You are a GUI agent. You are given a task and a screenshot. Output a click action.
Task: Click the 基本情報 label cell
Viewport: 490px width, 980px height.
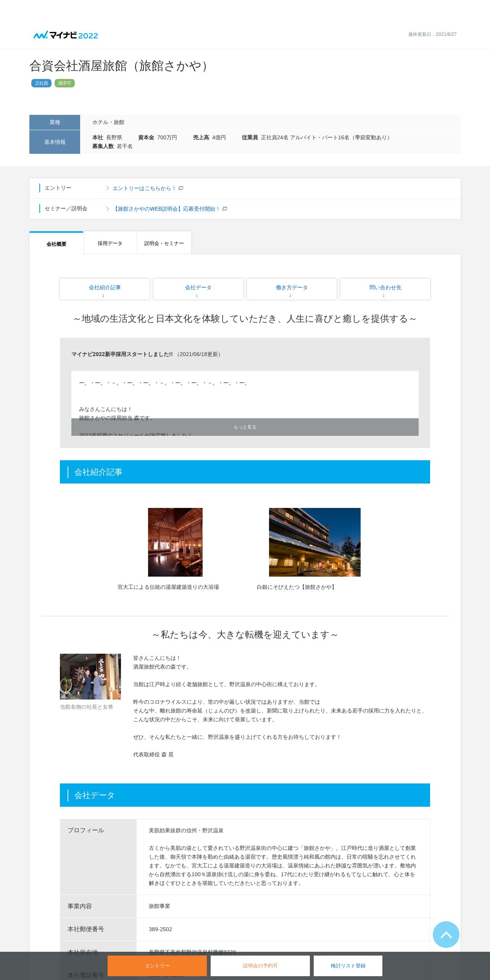point(55,142)
